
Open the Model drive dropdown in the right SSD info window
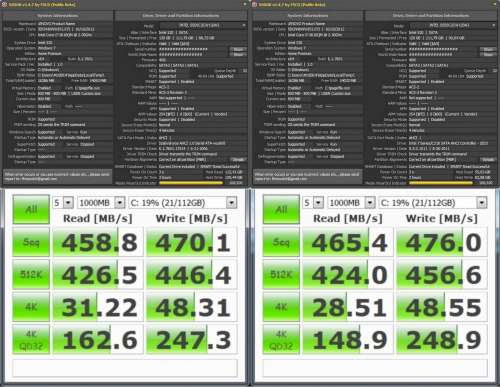453,25
